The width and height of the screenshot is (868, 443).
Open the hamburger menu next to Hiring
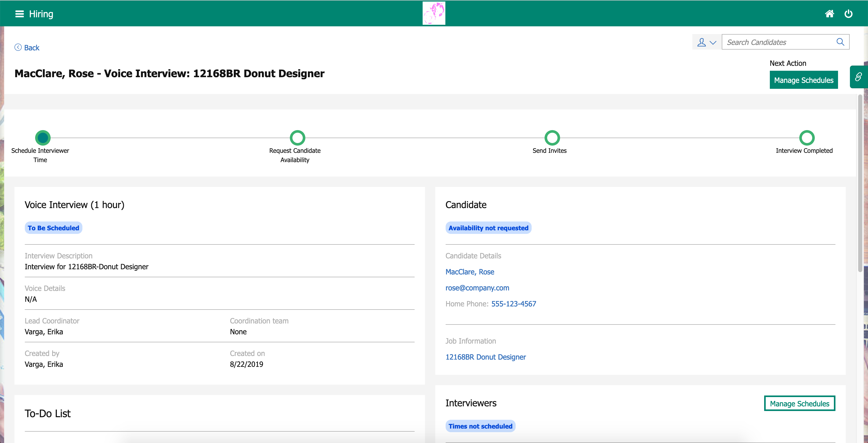(20, 14)
